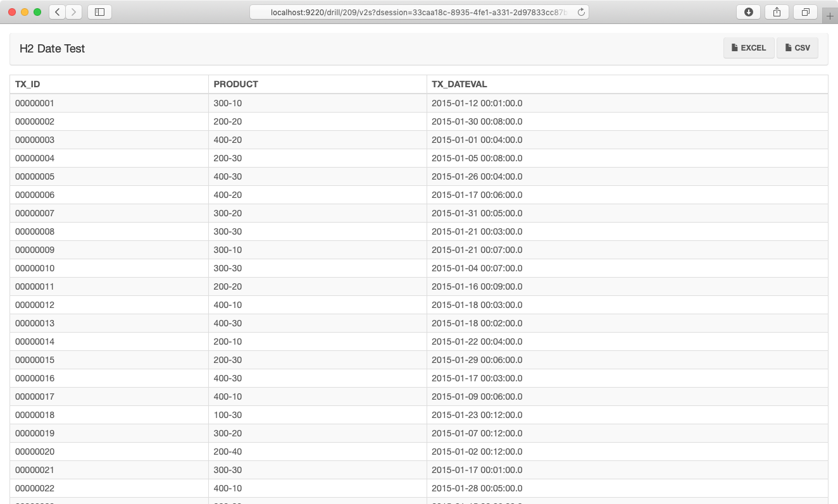Click the TX_DATEVAL column header

[460, 84]
